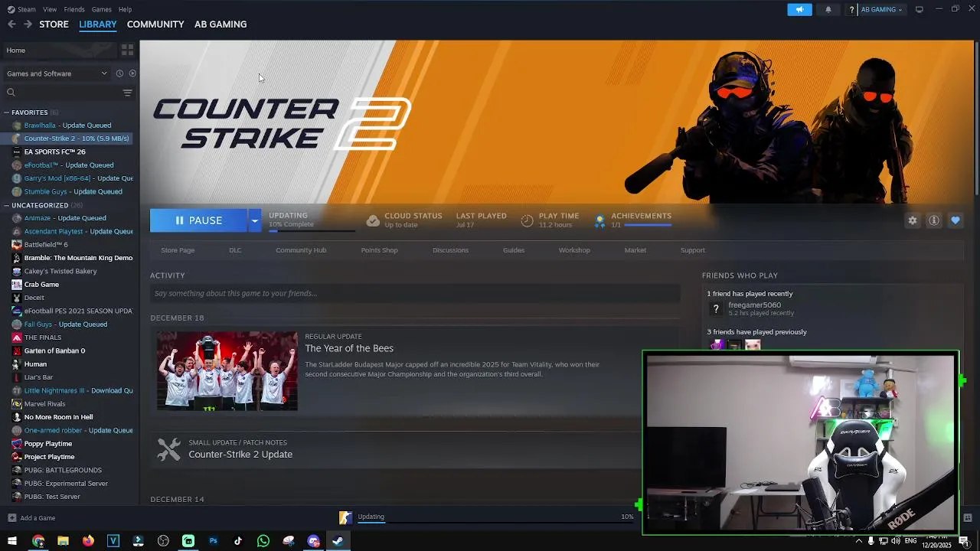Click the 'Say something about this game' field
Viewport: 980px width, 551px height.
[415, 293]
